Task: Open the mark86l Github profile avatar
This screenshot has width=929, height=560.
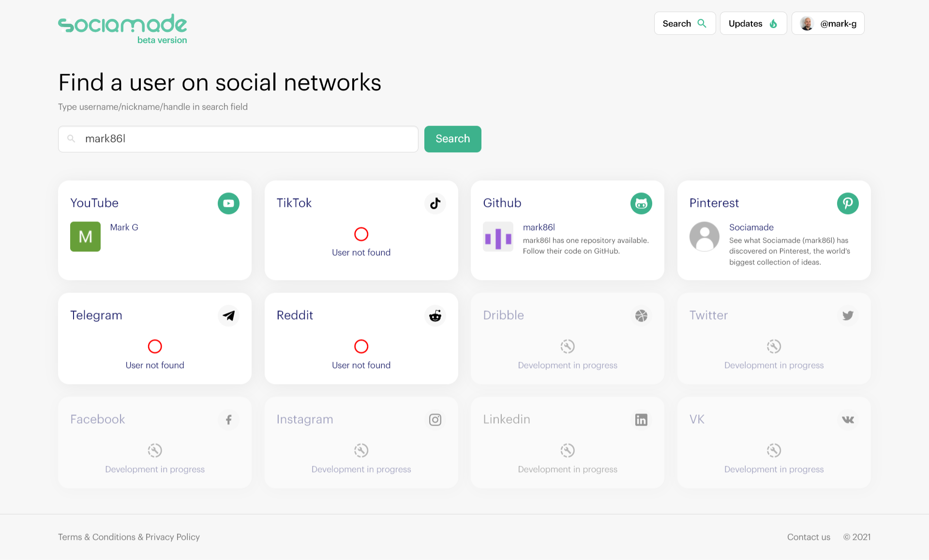Action: tap(498, 237)
